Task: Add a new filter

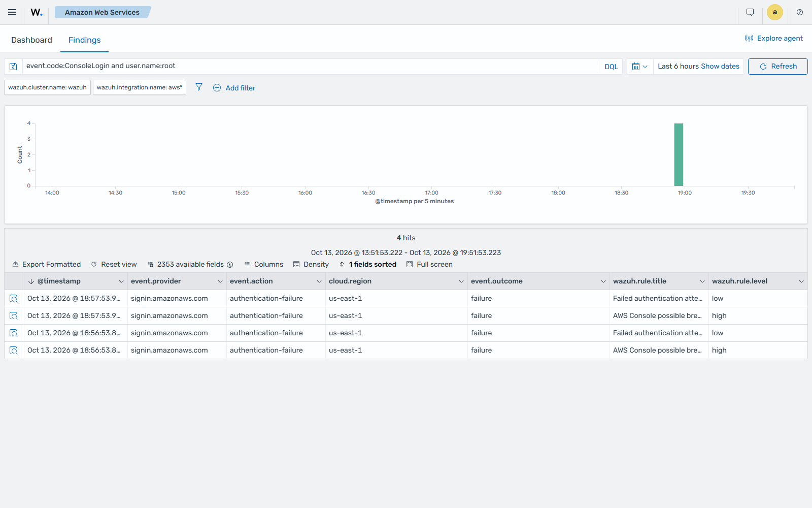Action: (x=234, y=88)
